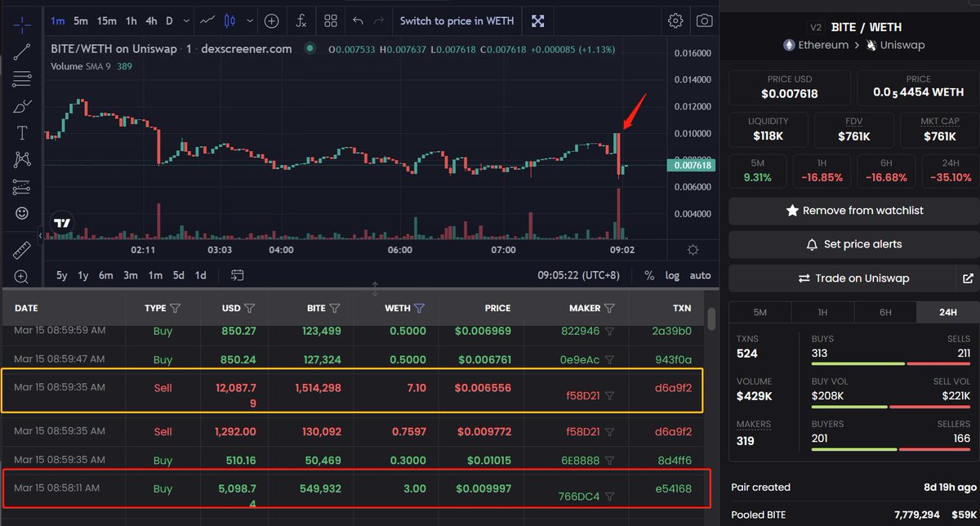Screen dimensions: 980x526
Task: Open the go-to-date calendar icon
Action: 238,275
